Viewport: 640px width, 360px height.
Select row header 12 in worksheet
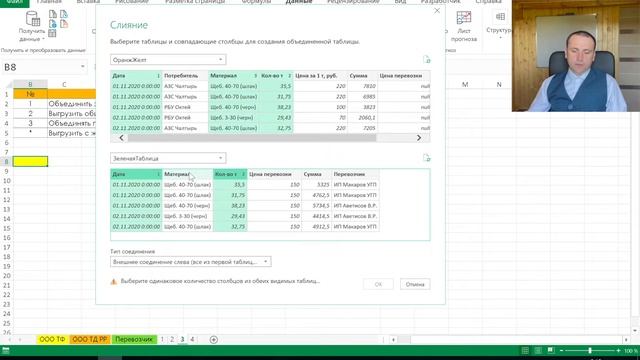pos(6,200)
